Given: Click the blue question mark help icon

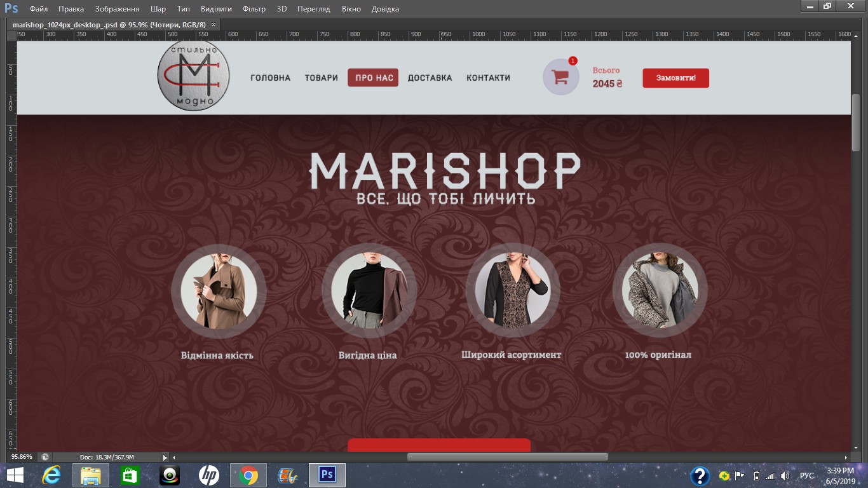Looking at the screenshot, I should click(x=700, y=476).
